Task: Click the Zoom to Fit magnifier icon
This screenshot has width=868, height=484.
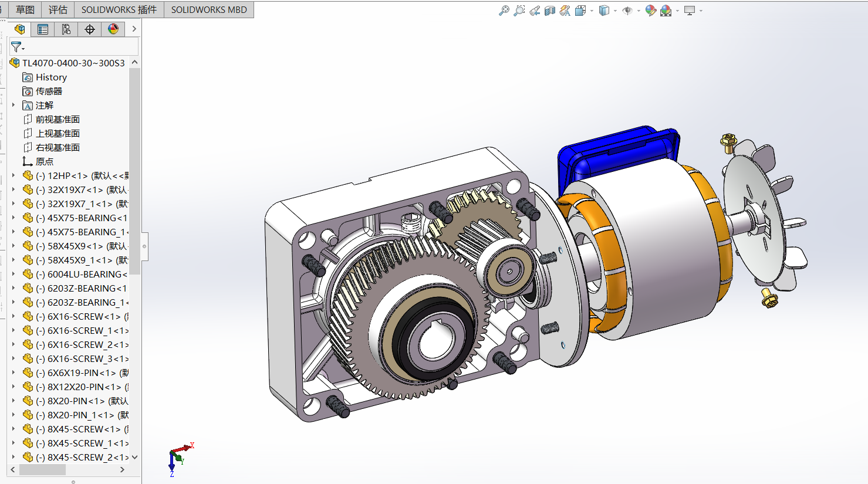Action: pos(504,11)
